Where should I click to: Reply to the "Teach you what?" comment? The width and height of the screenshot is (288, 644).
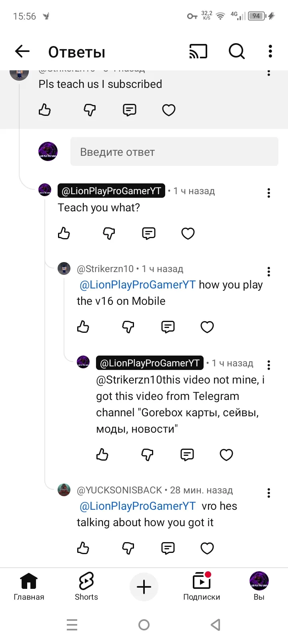(149, 233)
